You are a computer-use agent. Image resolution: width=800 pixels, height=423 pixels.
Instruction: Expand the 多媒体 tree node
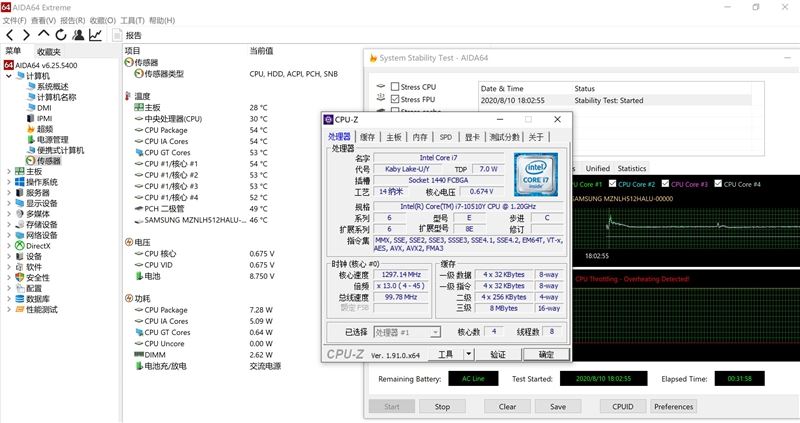(x=9, y=214)
